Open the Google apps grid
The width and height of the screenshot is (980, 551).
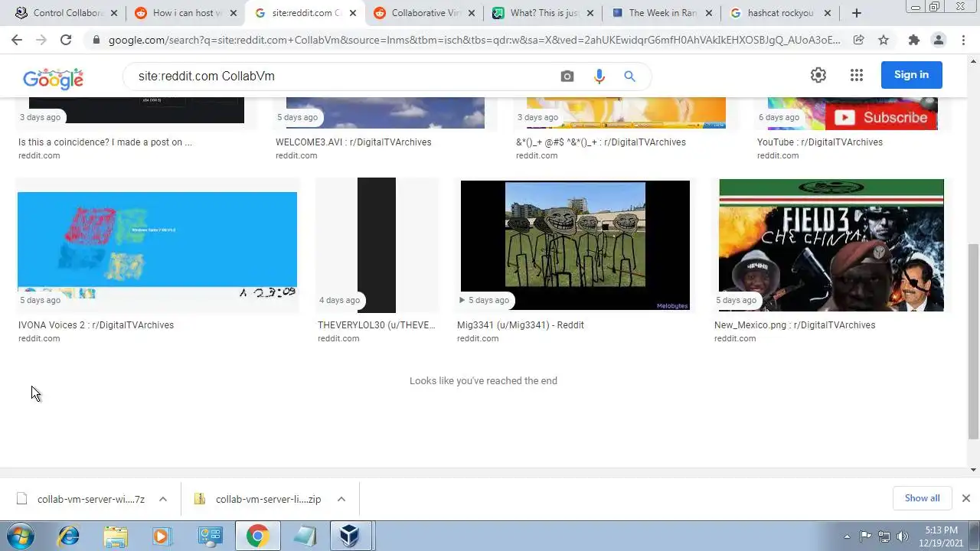tap(857, 75)
